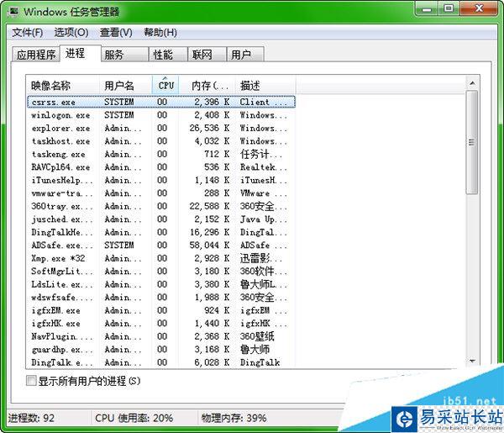Select the vmware-tra process row
The image size is (504, 433).
[161, 193]
